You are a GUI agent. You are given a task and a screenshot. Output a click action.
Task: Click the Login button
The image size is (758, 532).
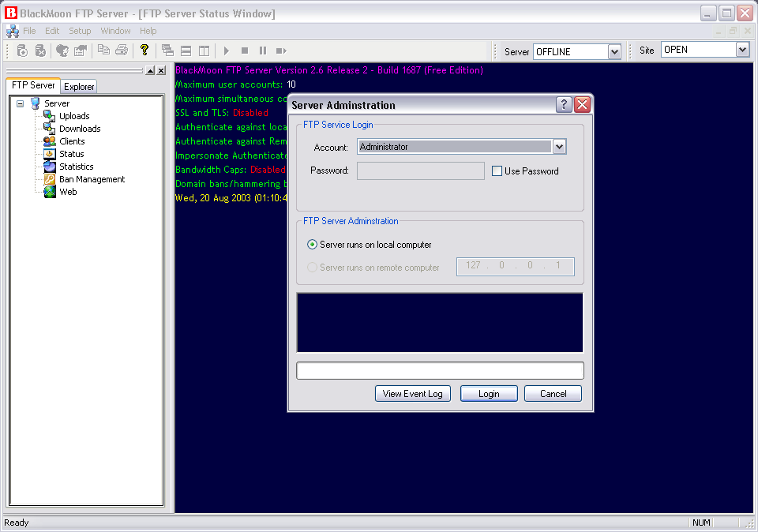click(489, 394)
